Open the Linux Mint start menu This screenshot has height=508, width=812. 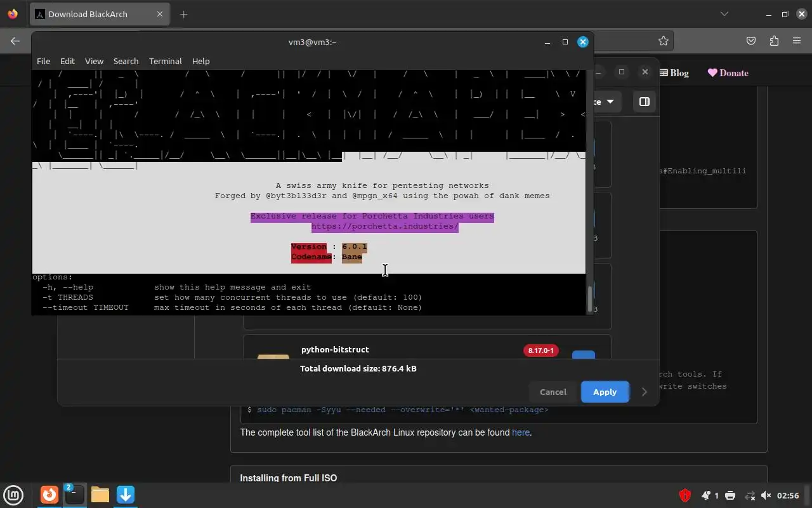click(x=13, y=495)
